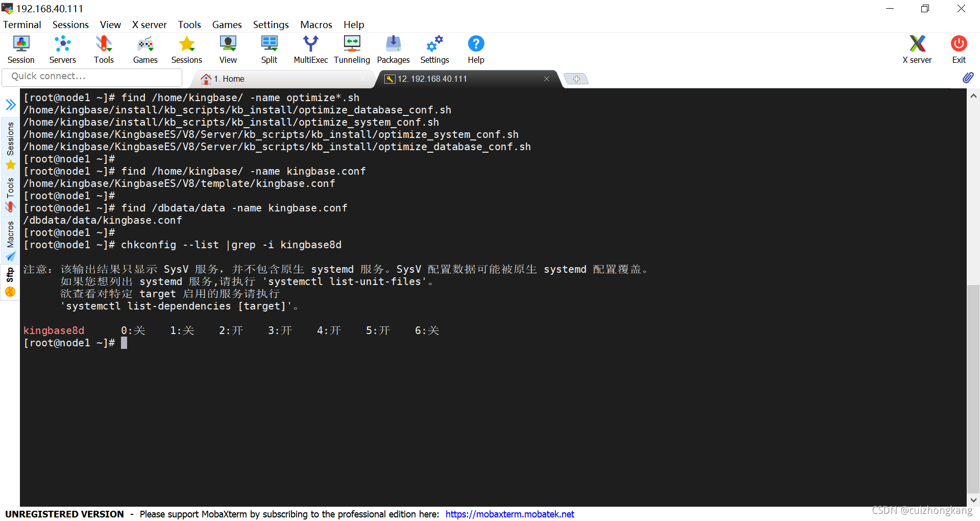Open the Terminal menu
Screen dimensions: 980x521
(x=22, y=25)
